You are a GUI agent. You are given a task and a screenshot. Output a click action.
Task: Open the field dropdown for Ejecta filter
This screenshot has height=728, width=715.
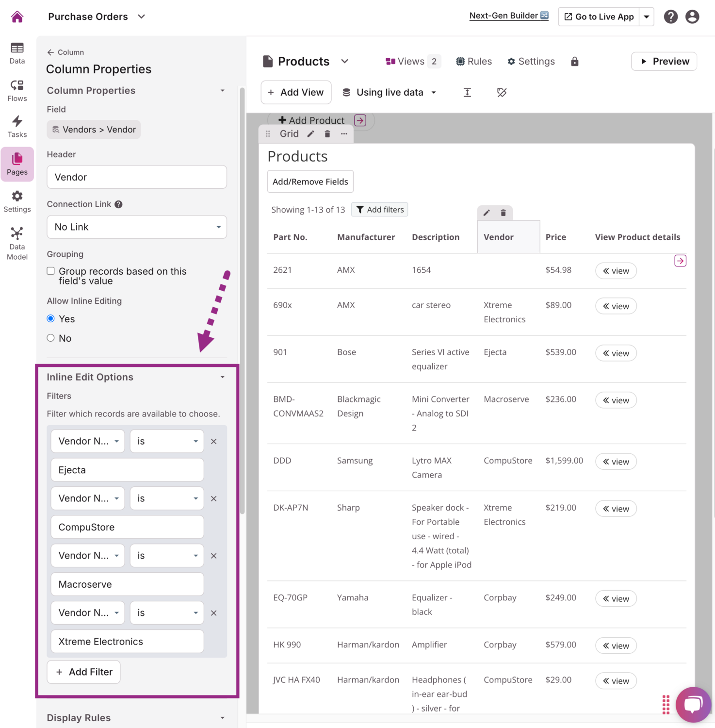click(x=88, y=441)
